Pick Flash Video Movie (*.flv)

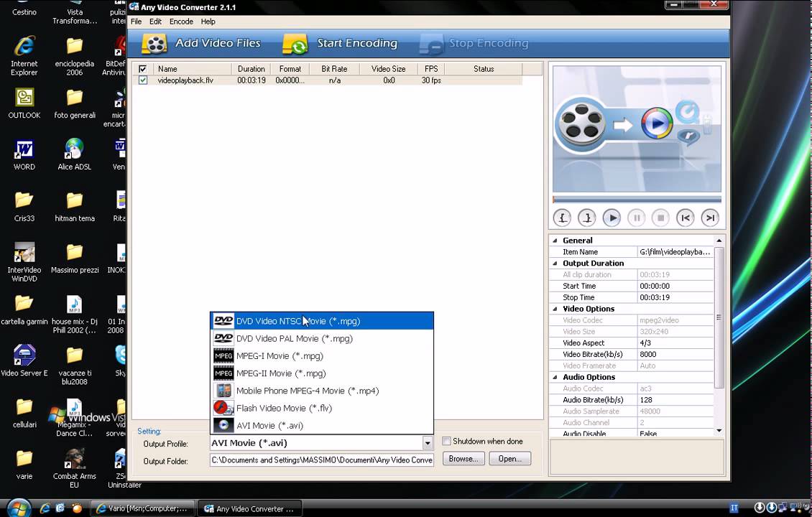point(322,408)
